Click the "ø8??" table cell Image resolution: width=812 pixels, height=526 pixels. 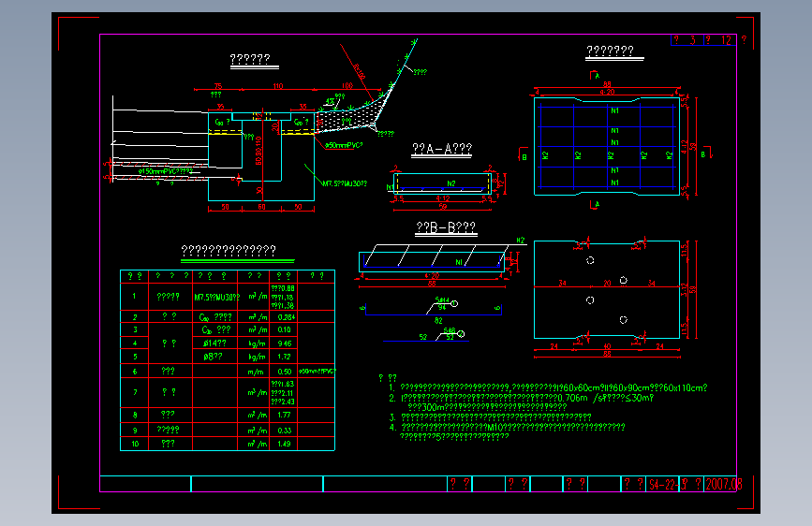tap(213, 357)
